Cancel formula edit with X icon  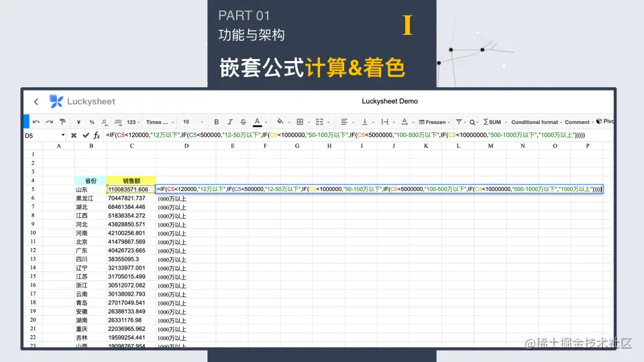(x=74, y=135)
